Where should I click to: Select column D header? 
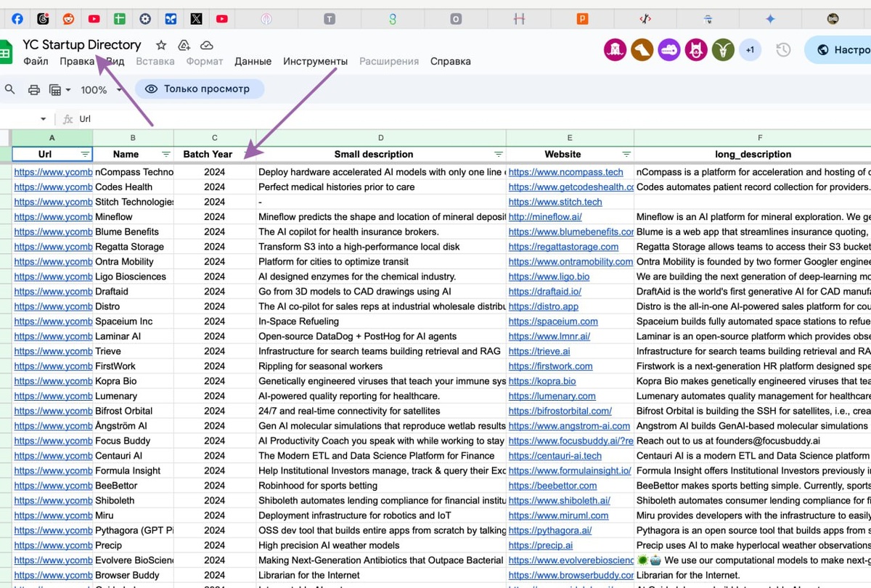381,138
